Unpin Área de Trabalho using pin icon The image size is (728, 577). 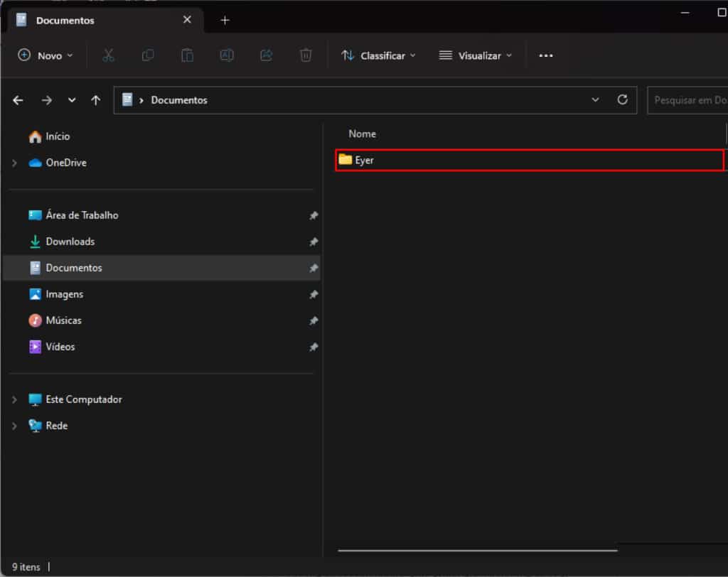coord(314,216)
